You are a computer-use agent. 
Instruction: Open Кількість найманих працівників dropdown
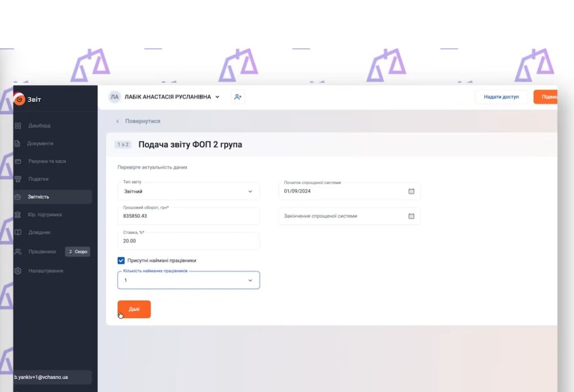point(250,281)
